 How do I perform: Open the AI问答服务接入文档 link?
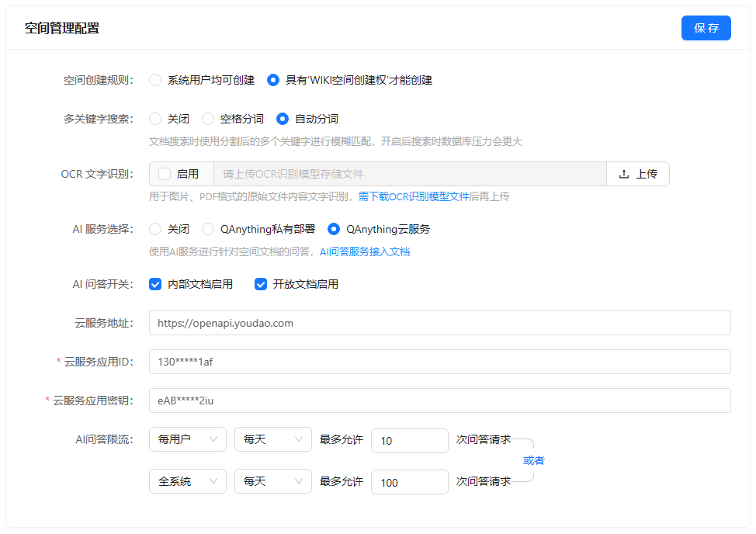(x=365, y=251)
